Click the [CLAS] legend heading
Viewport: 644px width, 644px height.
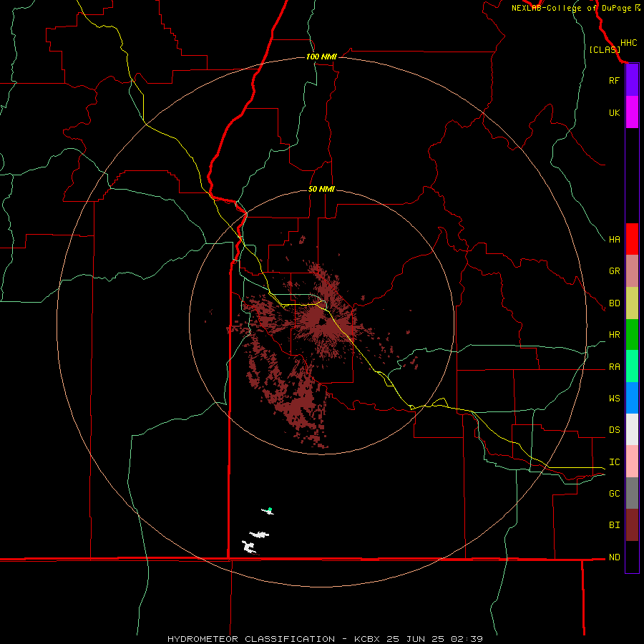(605, 49)
